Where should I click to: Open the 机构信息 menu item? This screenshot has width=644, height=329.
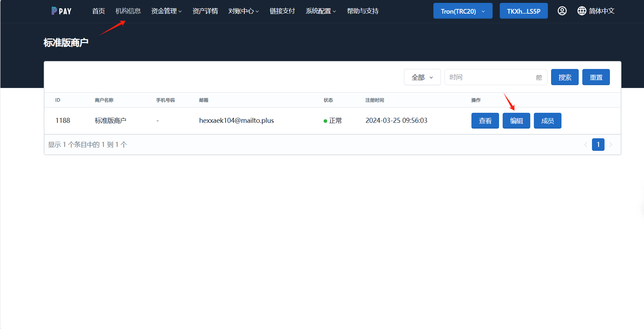point(128,11)
